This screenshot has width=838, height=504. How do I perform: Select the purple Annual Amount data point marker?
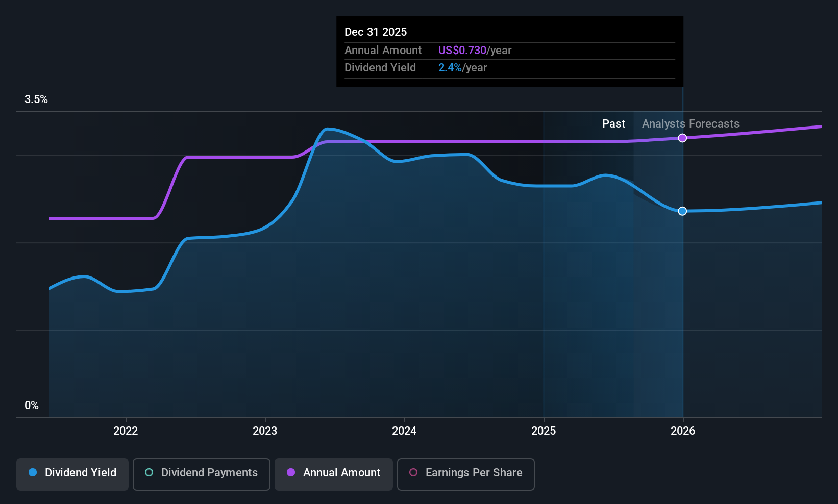coord(682,138)
